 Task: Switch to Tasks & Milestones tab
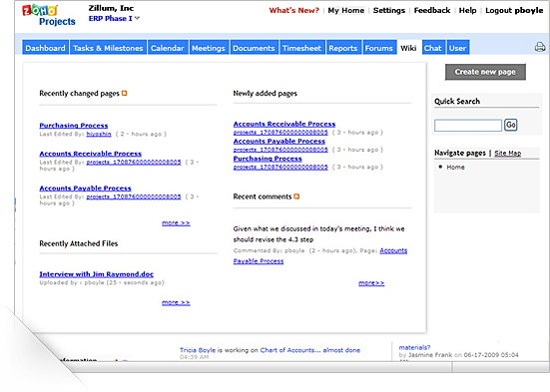[x=108, y=48]
